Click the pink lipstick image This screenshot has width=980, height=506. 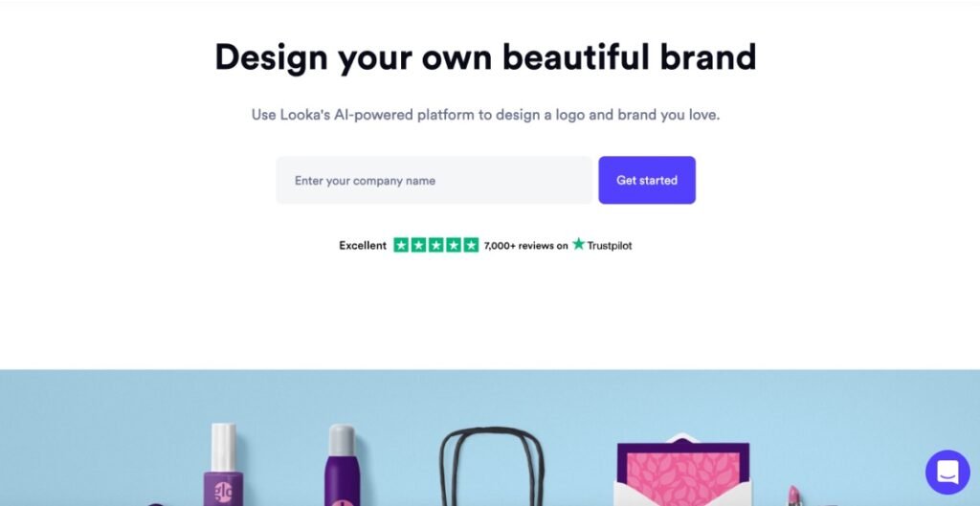(793, 495)
